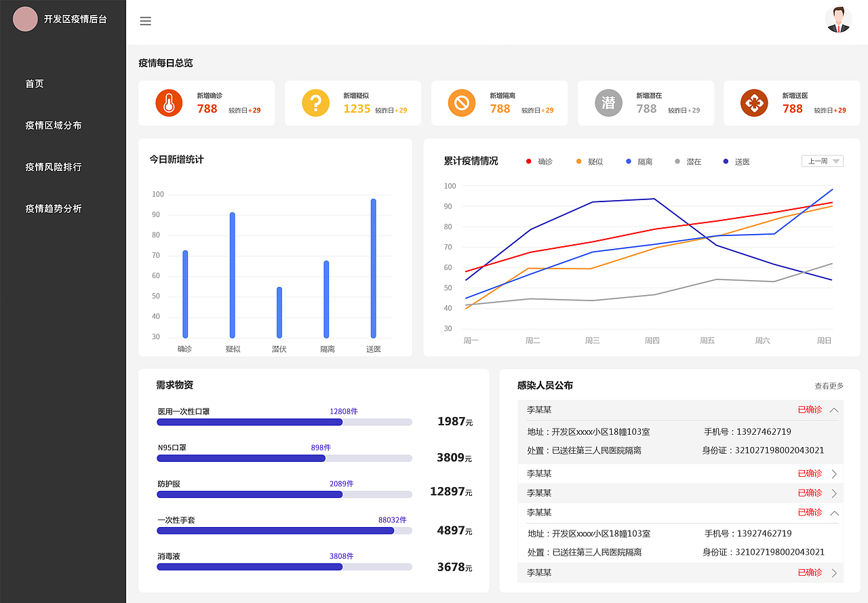Click the 今日新增统计 heading
Image resolution: width=868 pixels, height=603 pixels.
(176, 159)
